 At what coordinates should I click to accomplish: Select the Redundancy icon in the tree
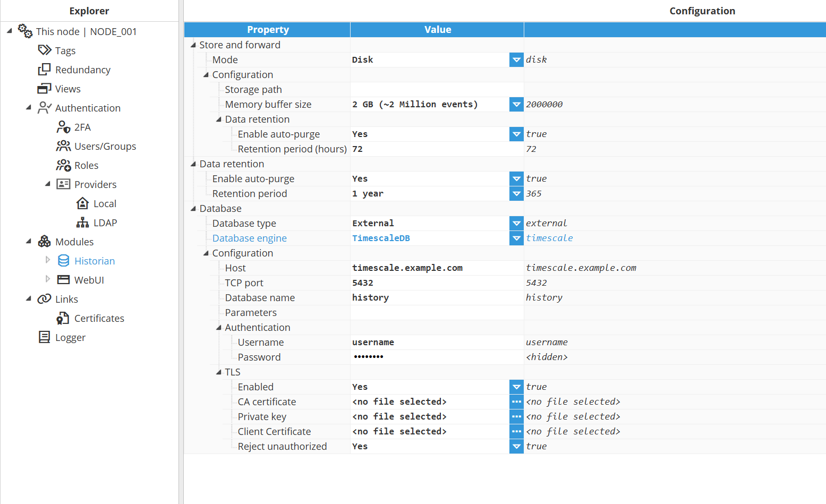(x=45, y=70)
